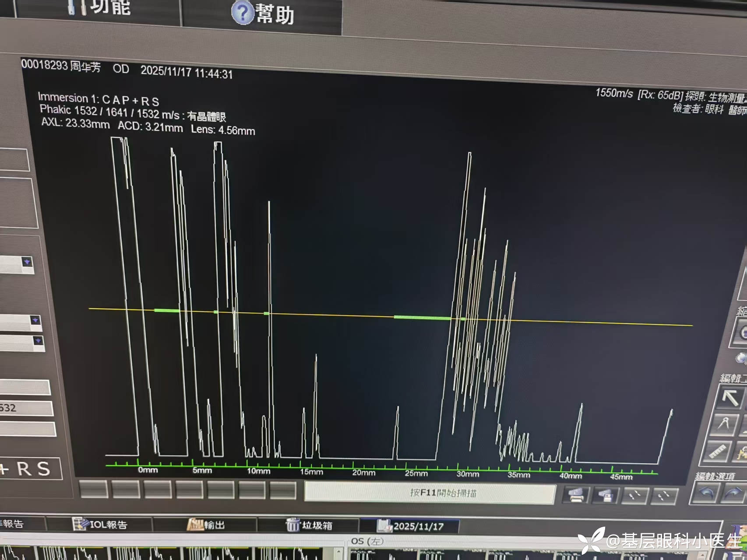
Task: Expand the top dropdown in left panel
Action: point(27,262)
